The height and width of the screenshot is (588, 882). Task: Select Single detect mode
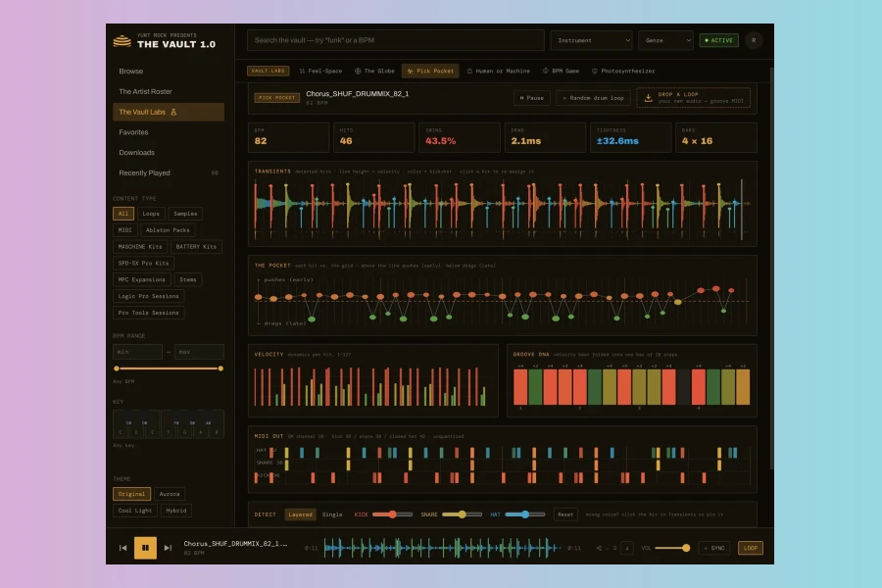pyautogui.click(x=332, y=514)
